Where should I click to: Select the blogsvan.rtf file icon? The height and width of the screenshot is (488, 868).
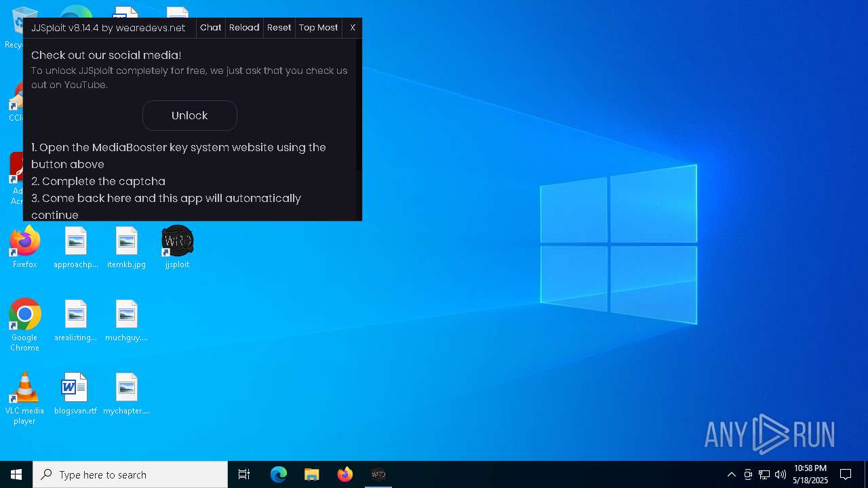[75, 394]
